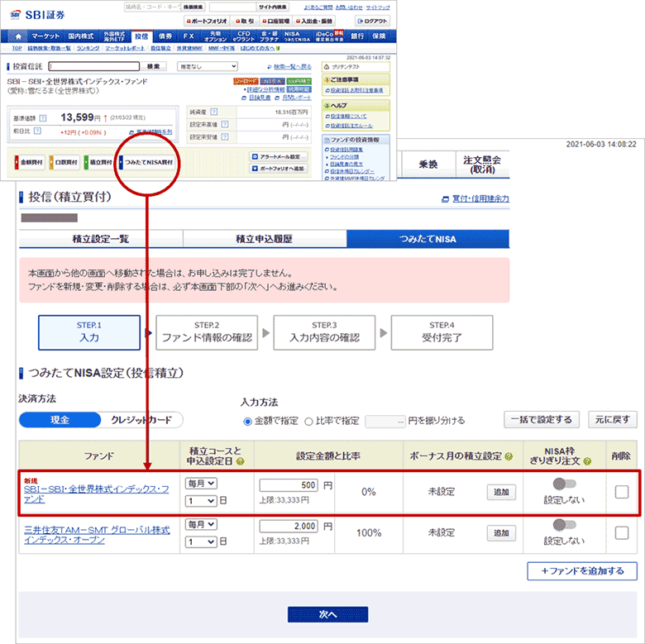
Task: Open 取引 from the top buttons
Action: [x=245, y=21]
